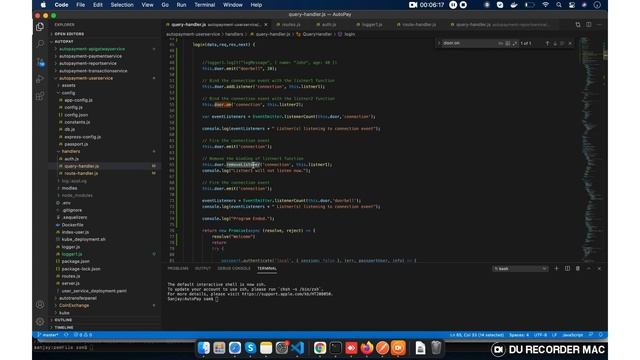This screenshot has width=640, height=360.
Task: Toggle Use Regular Expression in find widget
Action: pos(514,43)
